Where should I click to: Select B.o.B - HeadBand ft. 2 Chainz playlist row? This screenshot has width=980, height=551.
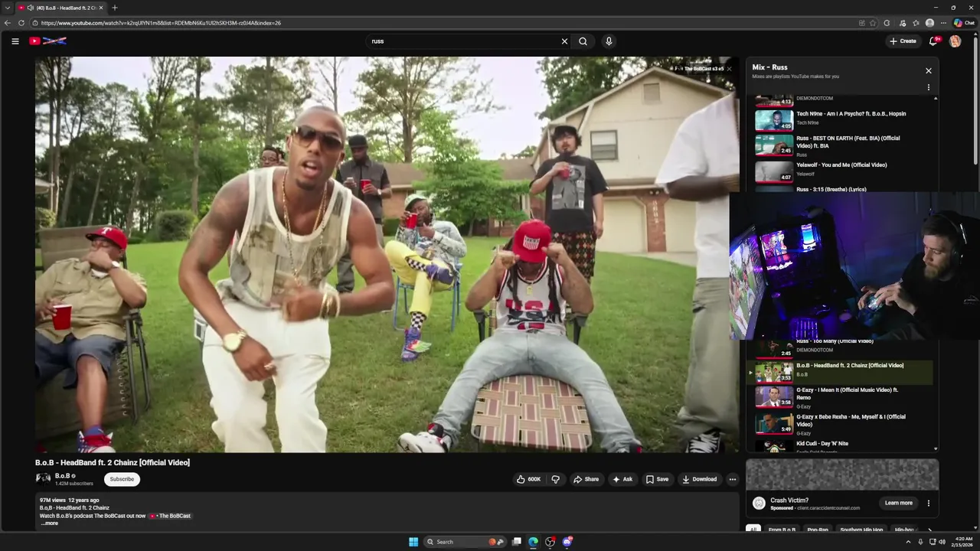click(841, 372)
